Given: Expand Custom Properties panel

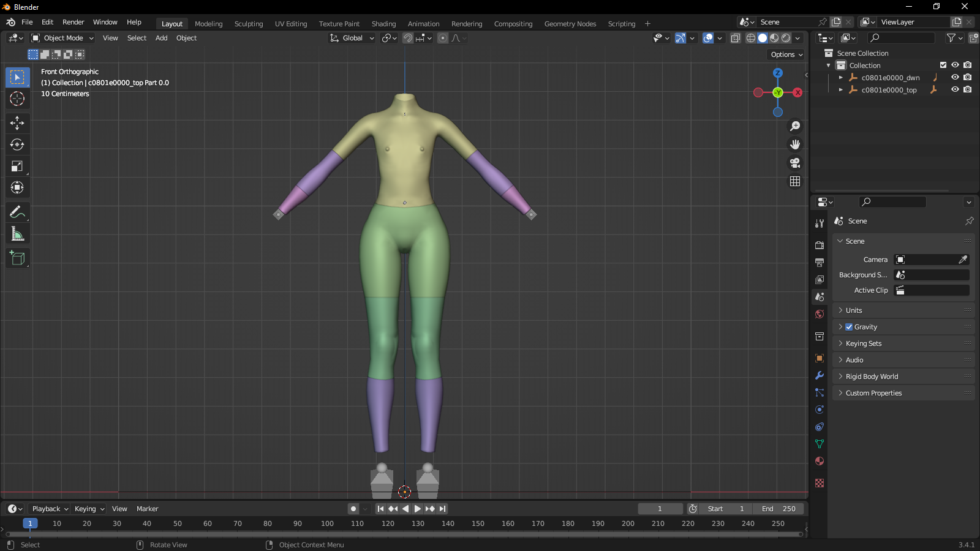Looking at the screenshot, I should [x=903, y=393].
